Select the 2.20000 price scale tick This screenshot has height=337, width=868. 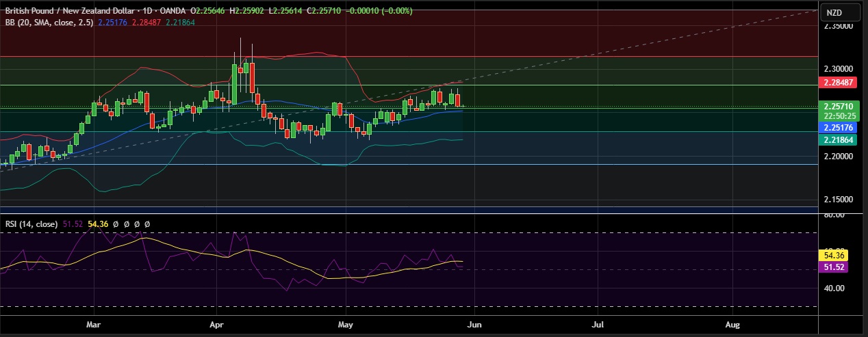[x=839, y=156]
